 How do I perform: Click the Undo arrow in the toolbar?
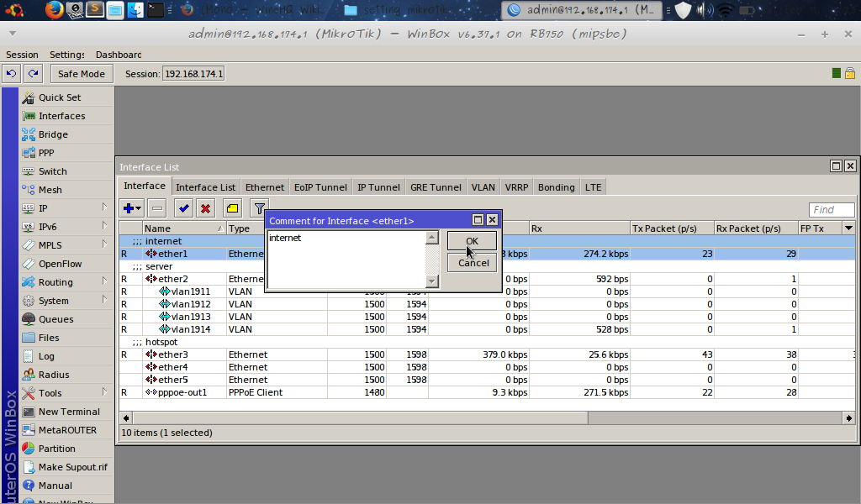pyautogui.click(x=10, y=73)
